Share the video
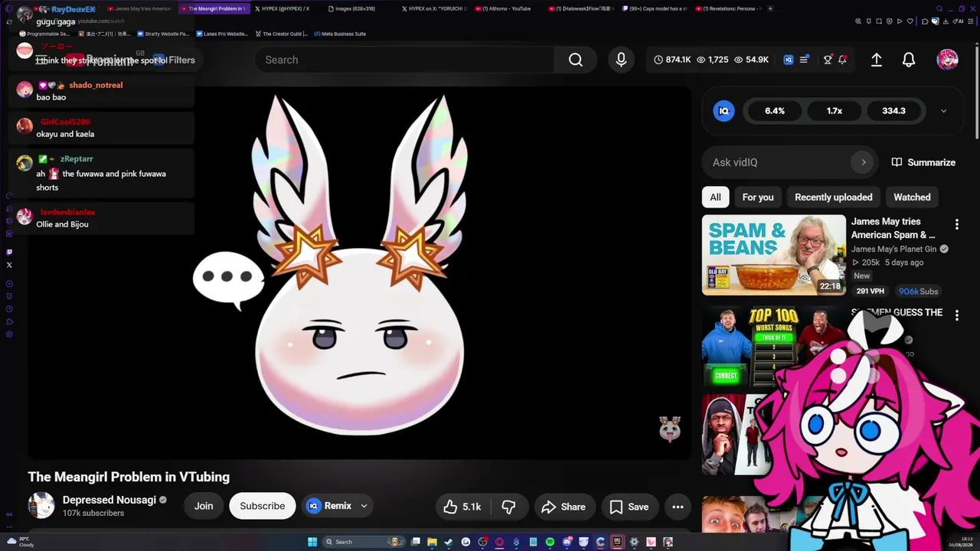The height and width of the screenshot is (551, 980). click(x=563, y=507)
